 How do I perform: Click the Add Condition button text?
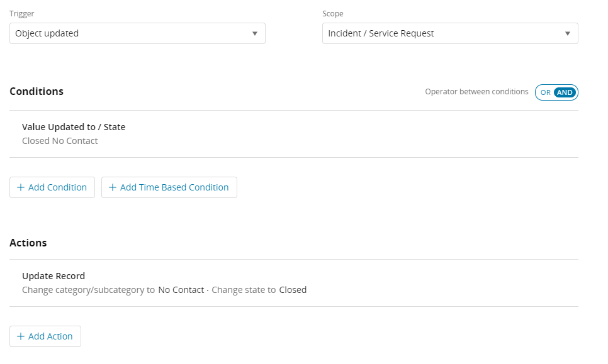tap(57, 187)
